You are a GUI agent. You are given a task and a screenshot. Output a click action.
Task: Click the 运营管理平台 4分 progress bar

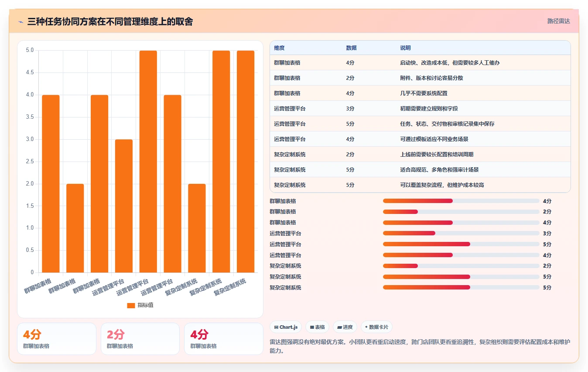point(461,255)
